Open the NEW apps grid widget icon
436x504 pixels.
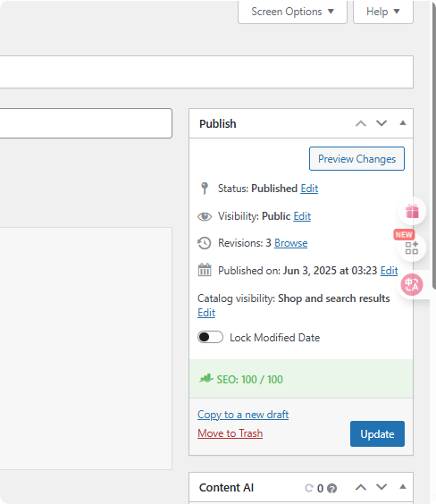pos(412,248)
